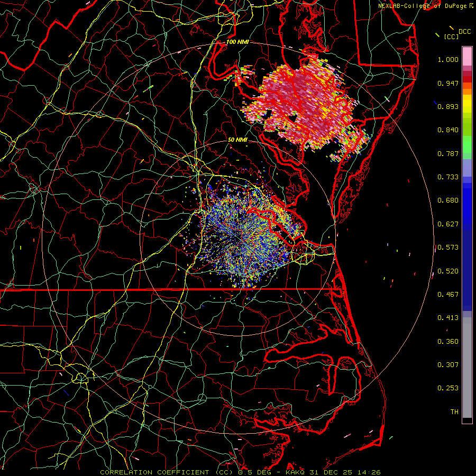Click the 0.627 legend value
The width and height of the screenshot is (476, 476).
[x=448, y=224]
